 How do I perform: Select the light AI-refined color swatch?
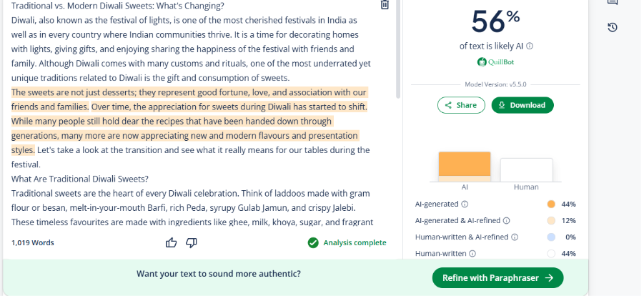coord(551,220)
